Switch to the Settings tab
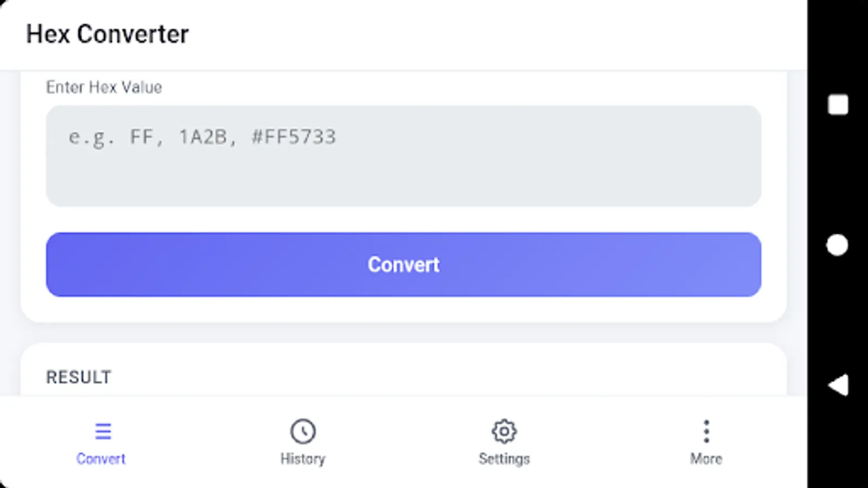The width and height of the screenshot is (868, 488). 505,458
